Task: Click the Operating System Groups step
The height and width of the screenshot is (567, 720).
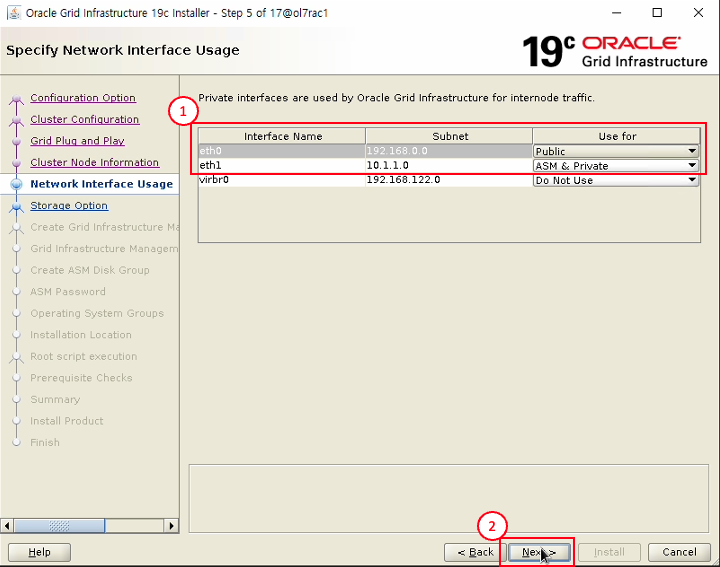Action: (97, 314)
